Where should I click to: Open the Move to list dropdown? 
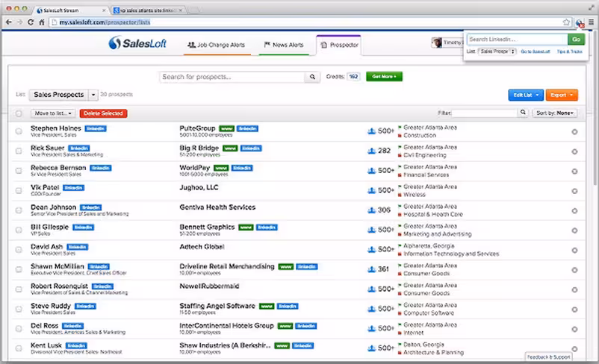click(x=53, y=113)
